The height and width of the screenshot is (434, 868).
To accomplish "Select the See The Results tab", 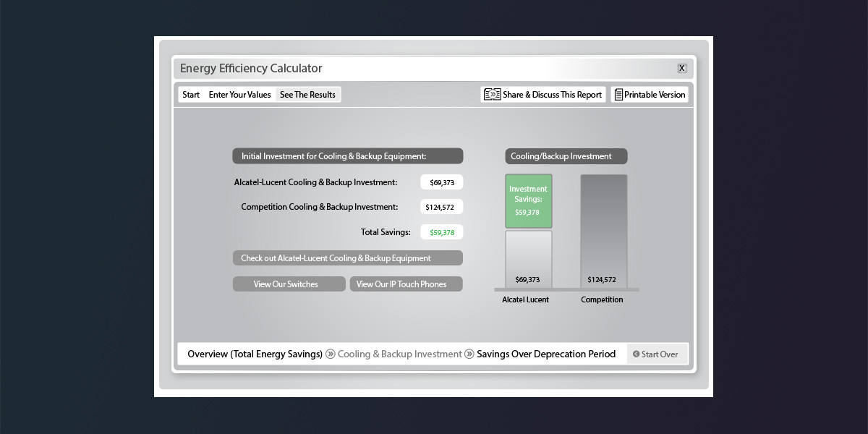I will click(307, 95).
